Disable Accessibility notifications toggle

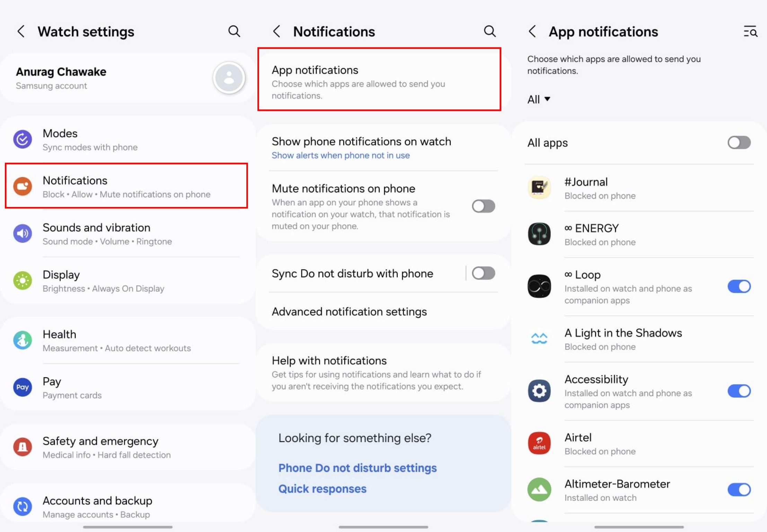(739, 391)
